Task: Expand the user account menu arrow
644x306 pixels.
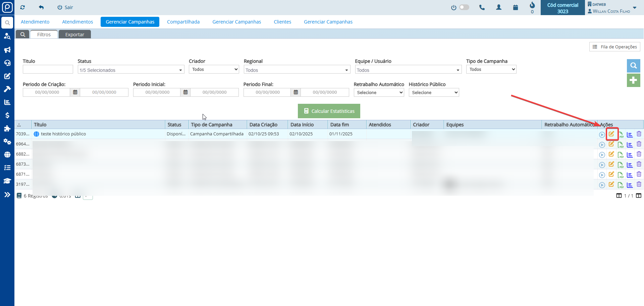Action: tap(635, 7)
